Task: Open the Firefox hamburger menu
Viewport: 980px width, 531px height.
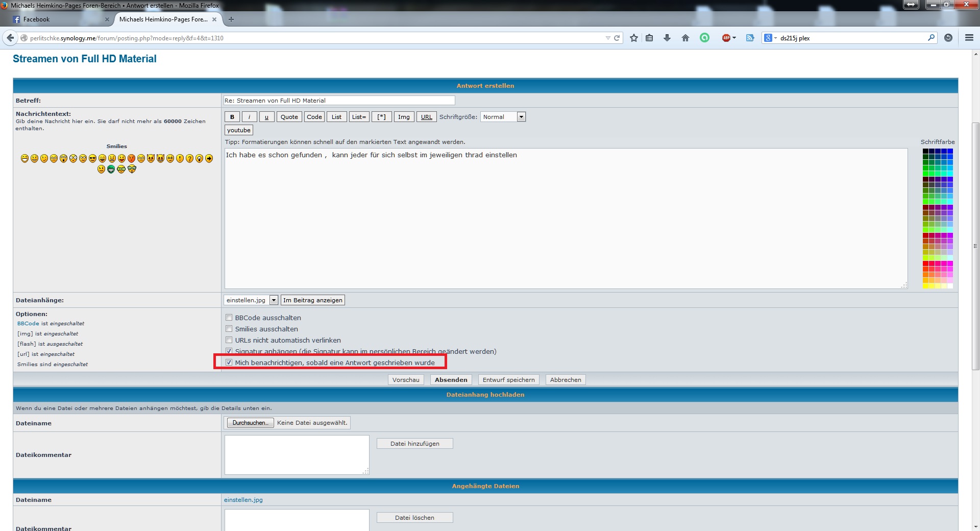Action: click(969, 38)
